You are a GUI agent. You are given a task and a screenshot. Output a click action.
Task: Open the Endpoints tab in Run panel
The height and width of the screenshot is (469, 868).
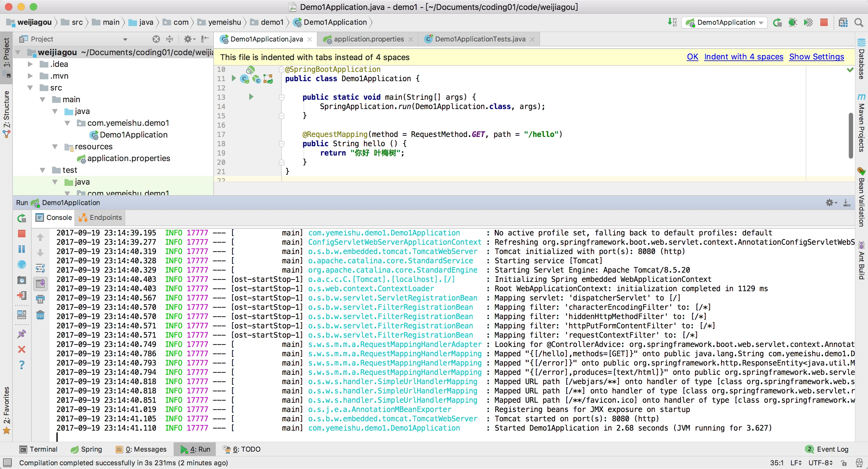point(100,217)
